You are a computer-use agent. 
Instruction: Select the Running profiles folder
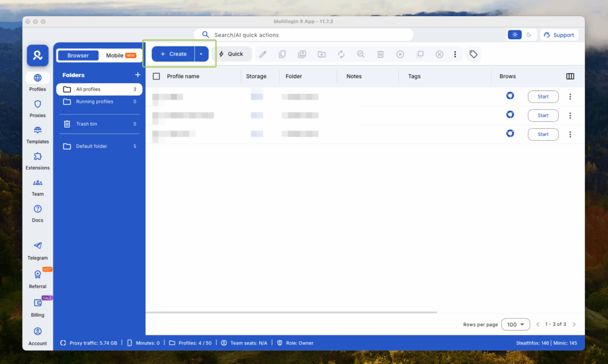[x=95, y=102]
